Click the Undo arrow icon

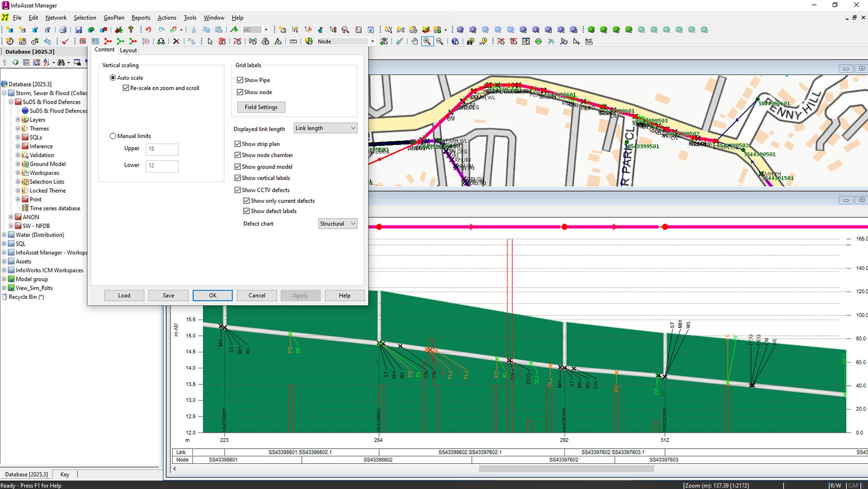[x=148, y=30]
